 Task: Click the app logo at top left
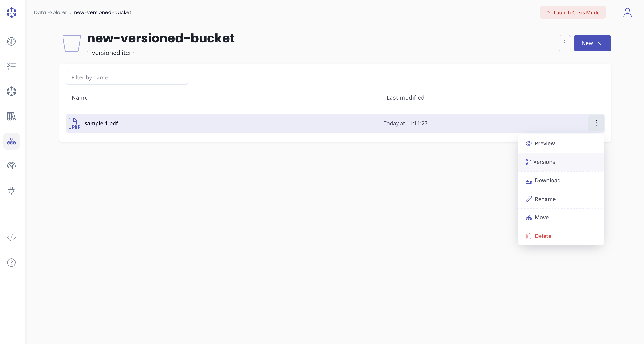pos(11,12)
